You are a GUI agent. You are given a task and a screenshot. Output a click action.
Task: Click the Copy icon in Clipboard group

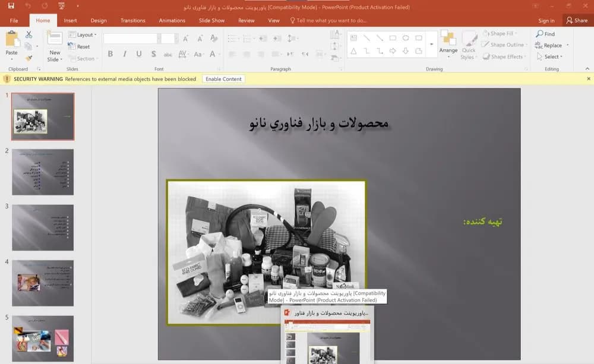coord(28,46)
